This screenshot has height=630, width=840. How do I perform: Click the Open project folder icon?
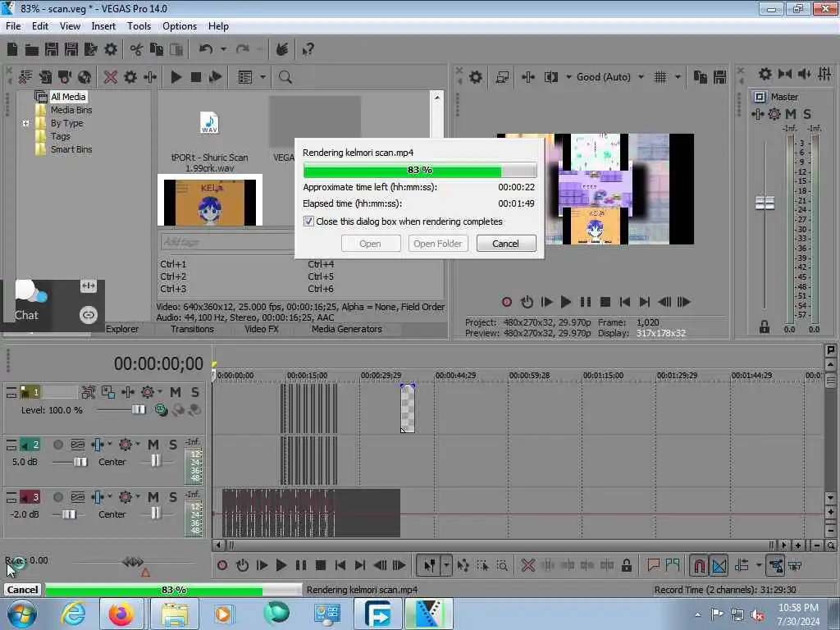click(x=32, y=50)
